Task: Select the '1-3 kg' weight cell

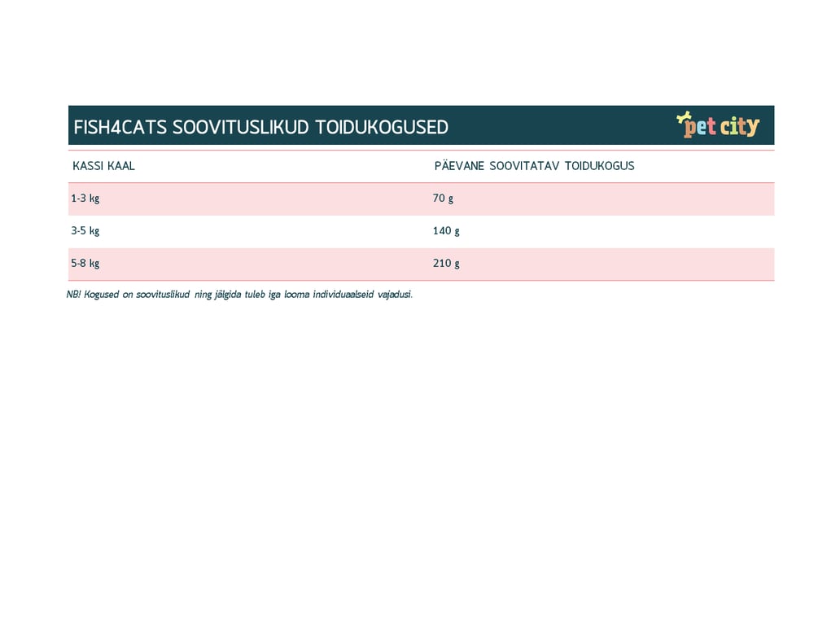Action: pyautogui.click(x=85, y=199)
